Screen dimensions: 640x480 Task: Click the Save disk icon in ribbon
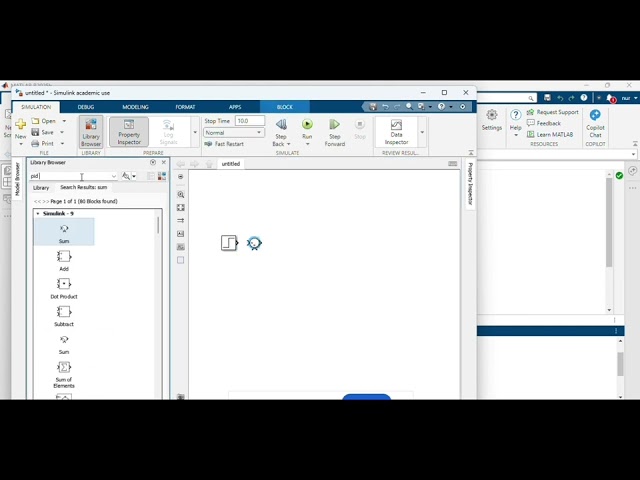(x=36, y=132)
